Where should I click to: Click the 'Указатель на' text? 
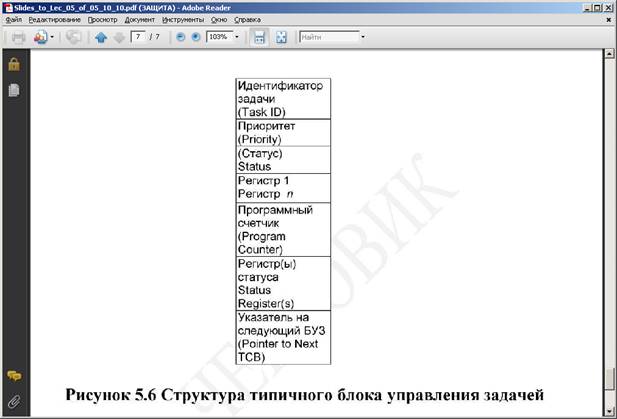coord(273,317)
